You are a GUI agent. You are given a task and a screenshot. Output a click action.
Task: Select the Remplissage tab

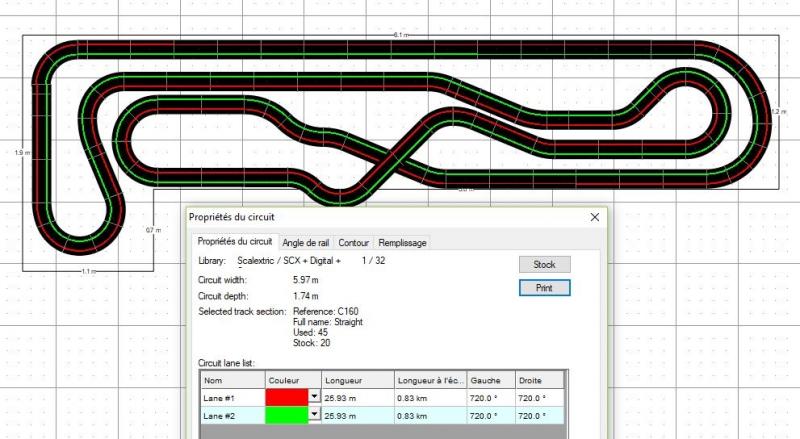(402, 242)
